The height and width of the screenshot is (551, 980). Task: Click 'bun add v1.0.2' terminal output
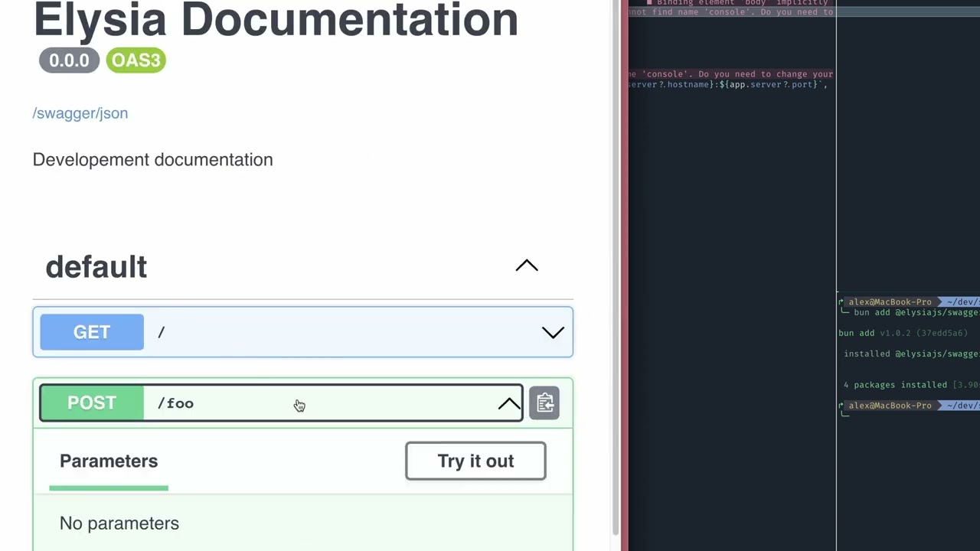pos(903,333)
